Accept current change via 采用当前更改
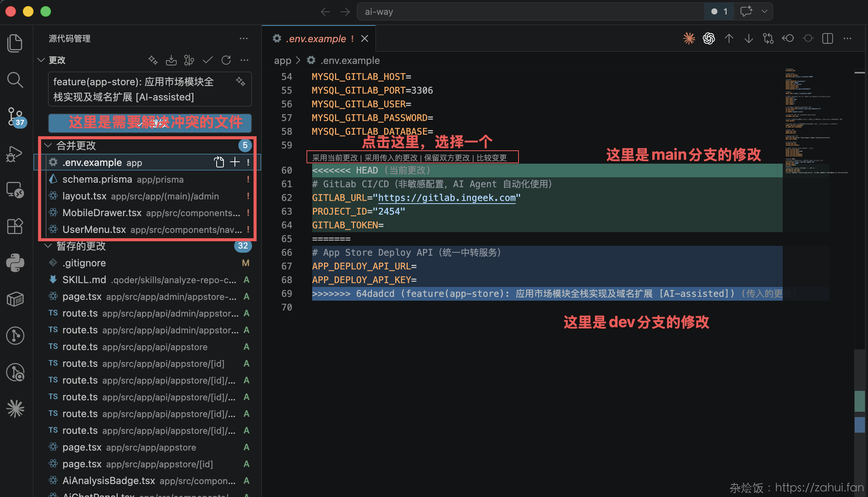Viewport: 868px width, 497px height. pyautogui.click(x=335, y=158)
